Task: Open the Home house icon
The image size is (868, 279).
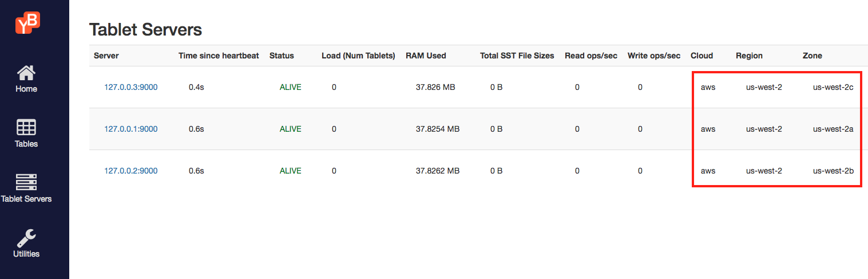Action: 26,73
